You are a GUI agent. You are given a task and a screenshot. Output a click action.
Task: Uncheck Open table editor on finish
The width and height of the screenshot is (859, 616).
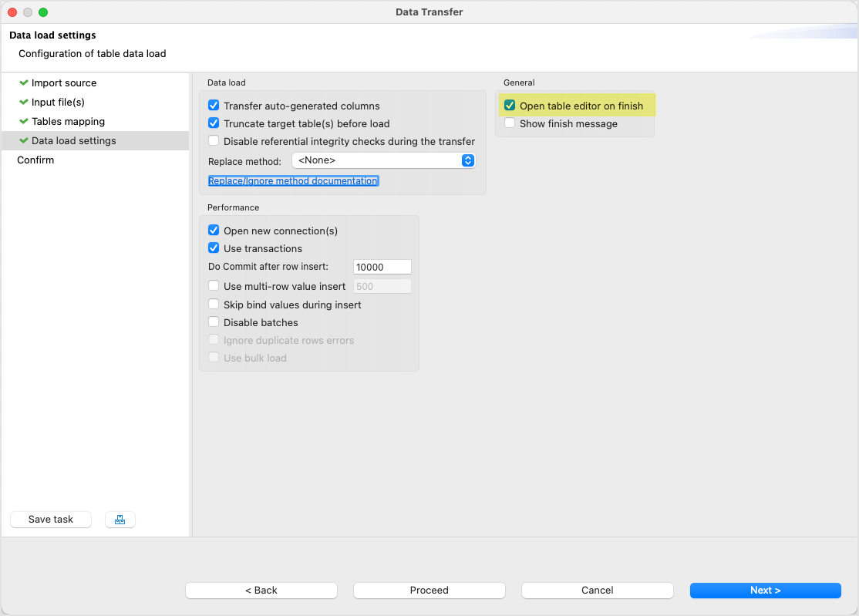tap(510, 105)
